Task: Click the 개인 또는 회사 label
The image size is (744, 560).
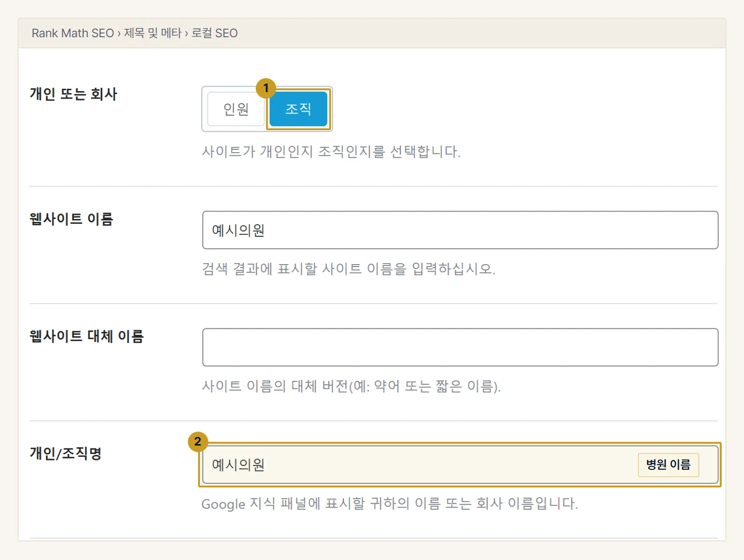Action: 73,94
